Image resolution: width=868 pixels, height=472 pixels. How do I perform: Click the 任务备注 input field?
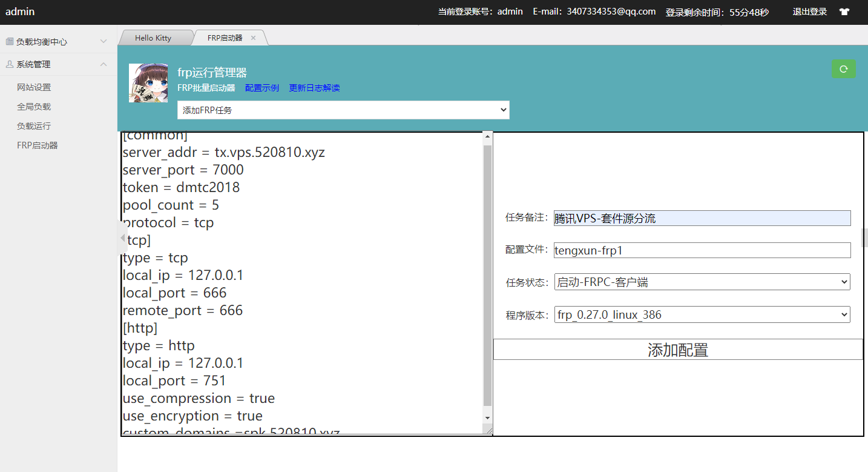pos(701,218)
